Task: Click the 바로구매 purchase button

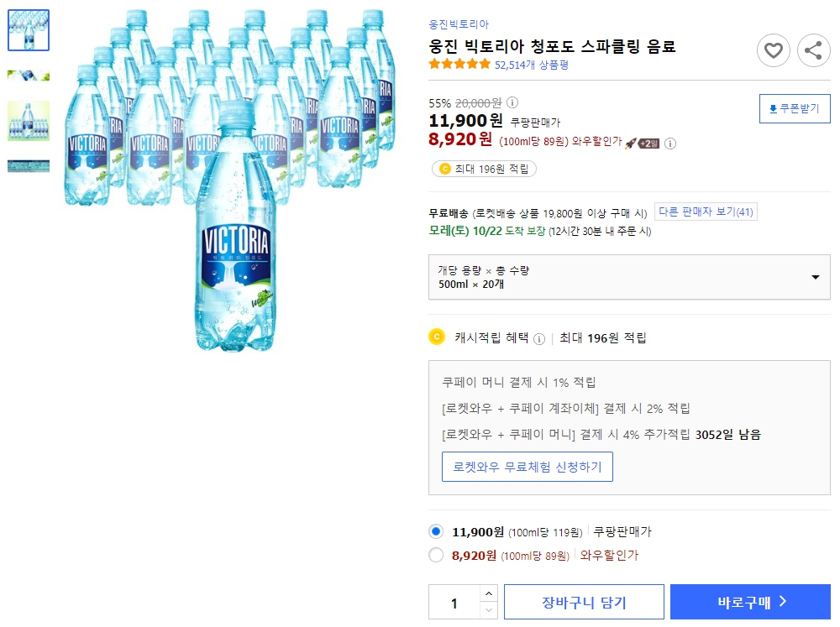Action: pos(750,601)
